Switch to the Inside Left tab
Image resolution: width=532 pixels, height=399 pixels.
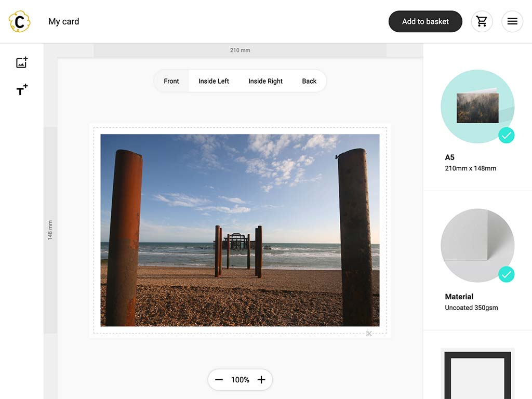coord(214,81)
